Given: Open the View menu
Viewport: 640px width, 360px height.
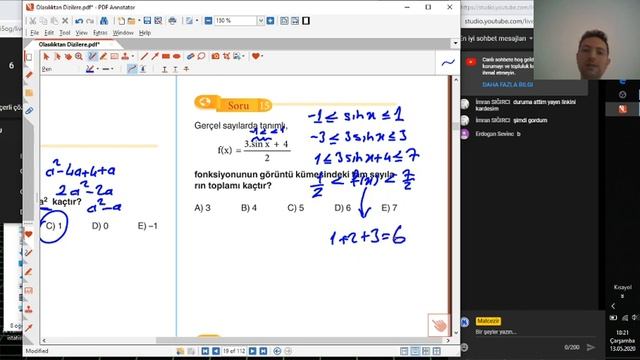Looking at the screenshot, I should click(x=81, y=33).
